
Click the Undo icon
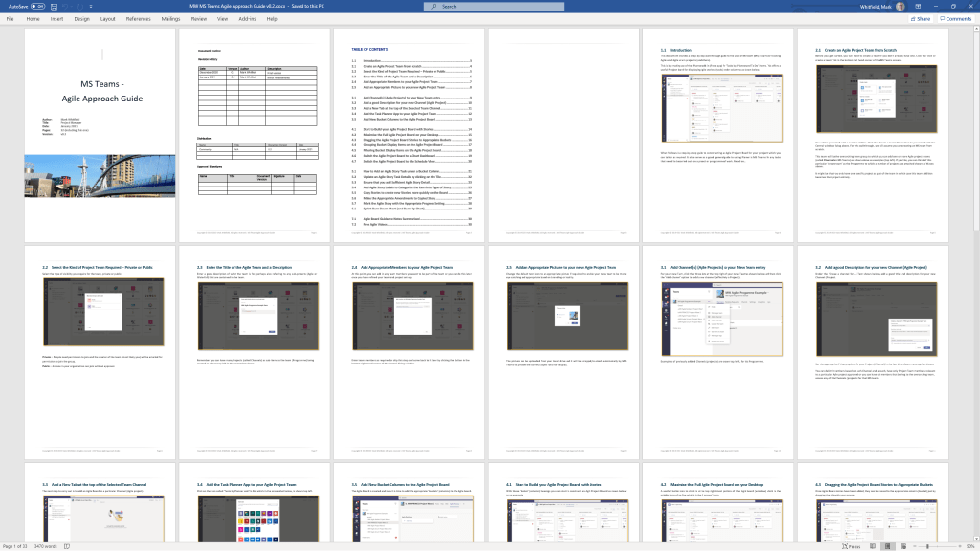point(66,6)
